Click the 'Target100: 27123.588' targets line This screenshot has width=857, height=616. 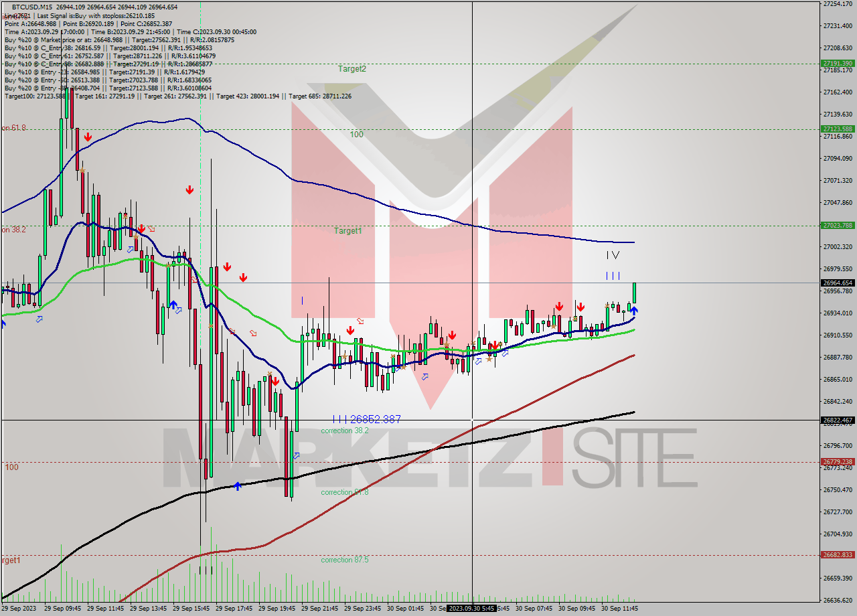[178, 96]
